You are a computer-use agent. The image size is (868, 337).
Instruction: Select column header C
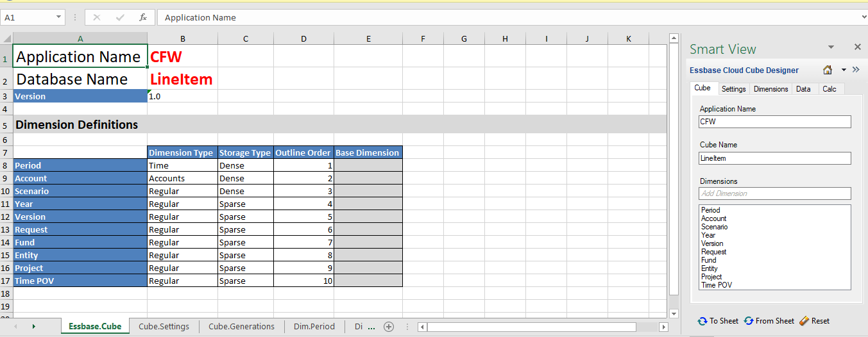tap(246, 38)
